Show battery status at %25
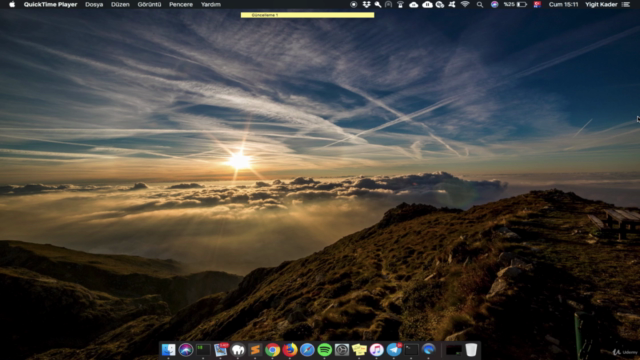This screenshot has height=360, width=640. point(515,4)
